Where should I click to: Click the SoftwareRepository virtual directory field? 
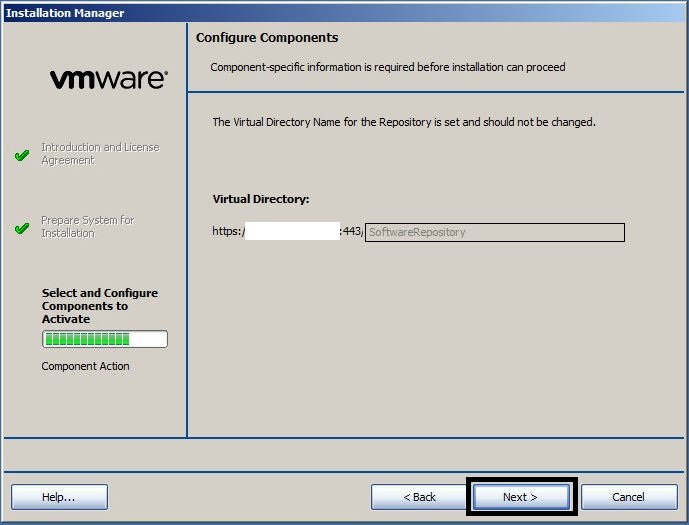point(494,232)
